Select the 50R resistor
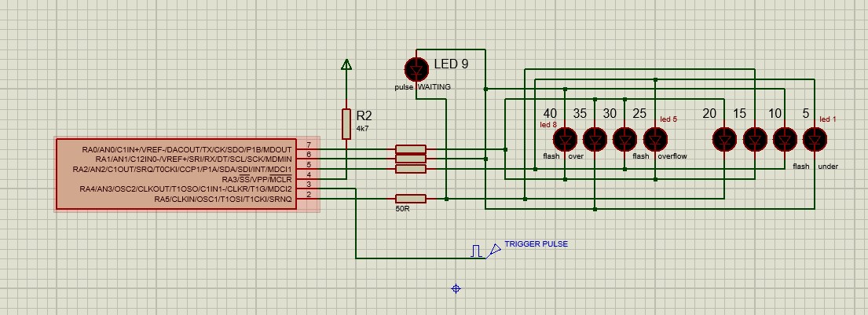Screen dimensions: 868x315 (410, 199)
